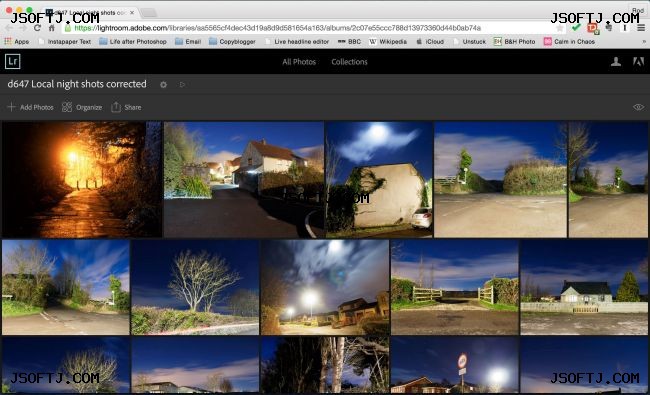Reload the page with the refresh icon
The image size is (650, 395).
coord(37,28)
